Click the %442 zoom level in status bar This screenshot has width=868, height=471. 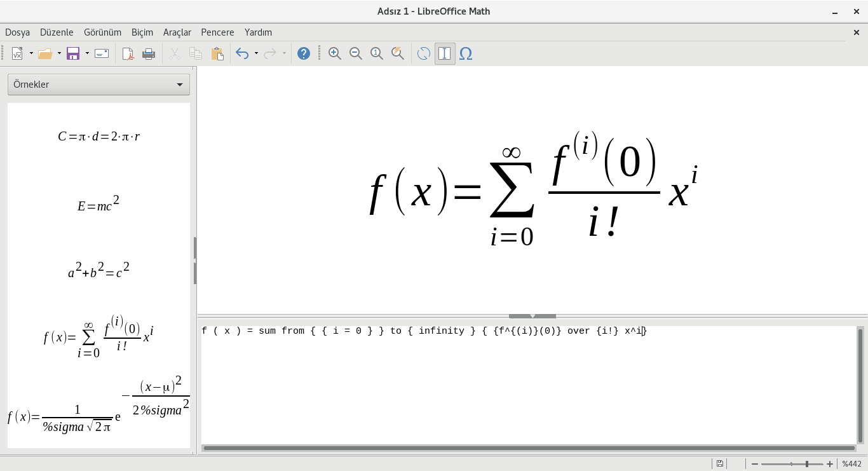(851, 464)
